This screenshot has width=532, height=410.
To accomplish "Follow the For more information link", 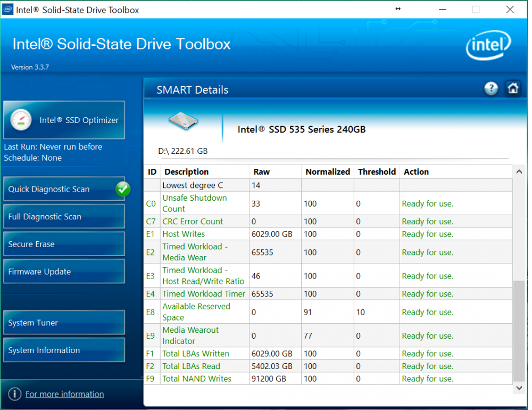I will pos(64,394).
